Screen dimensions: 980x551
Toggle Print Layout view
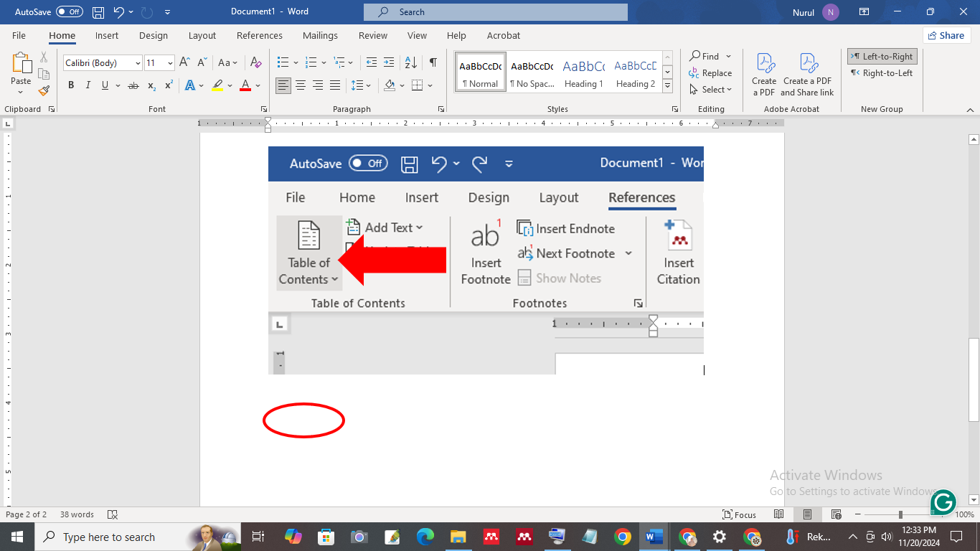click(807, 514)
